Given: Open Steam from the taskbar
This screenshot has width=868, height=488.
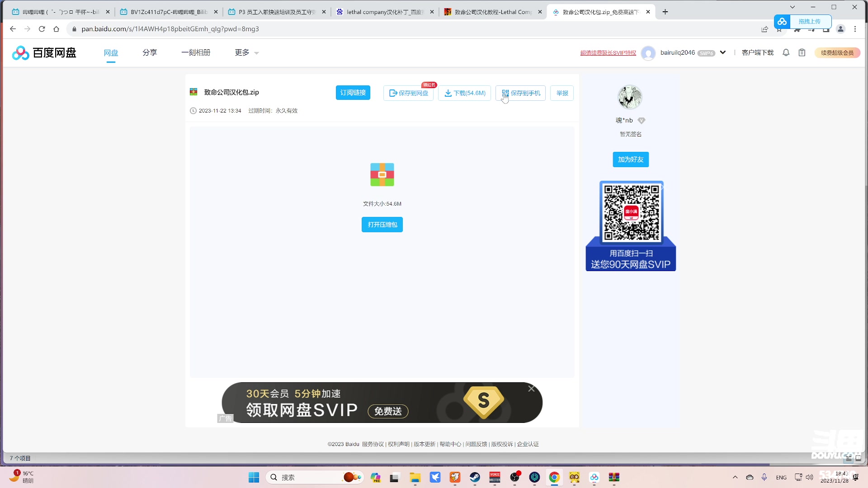Looking at the screenshot, I should point(475,477).
